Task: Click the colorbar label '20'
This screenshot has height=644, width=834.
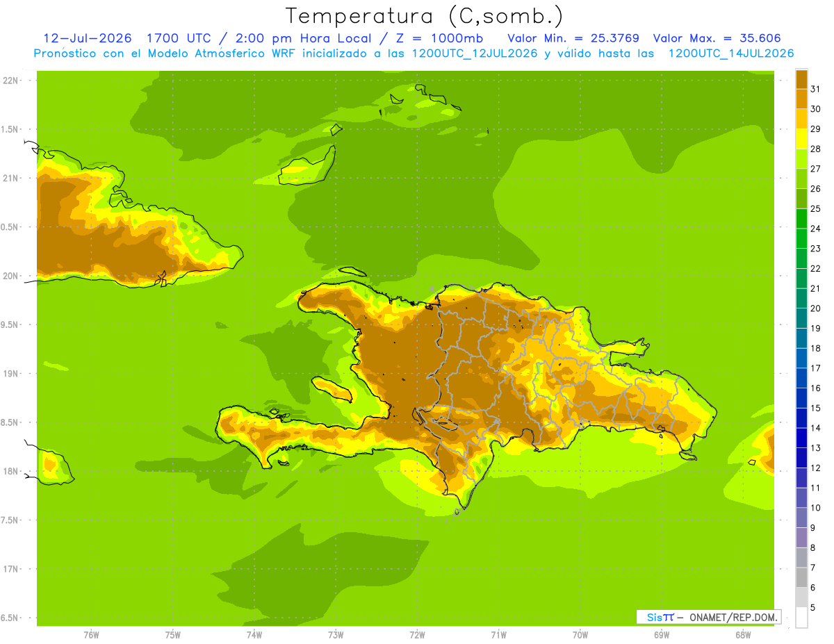Action: click(816, 308)
